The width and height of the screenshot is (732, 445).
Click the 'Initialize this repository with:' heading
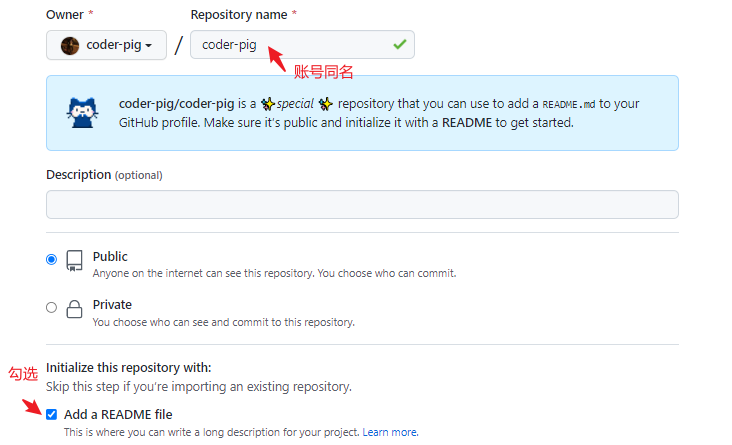pyautogui.click(x=128, y=368)
